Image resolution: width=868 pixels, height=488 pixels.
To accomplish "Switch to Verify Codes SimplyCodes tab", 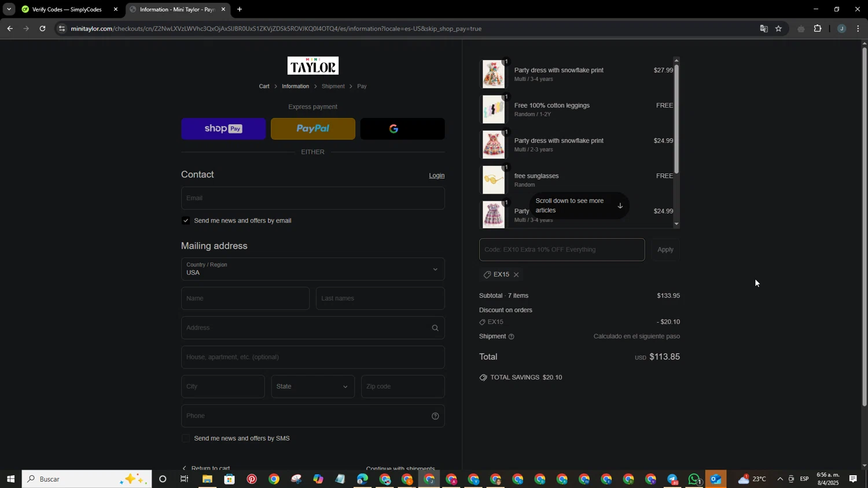I will [x=67, y=9].
